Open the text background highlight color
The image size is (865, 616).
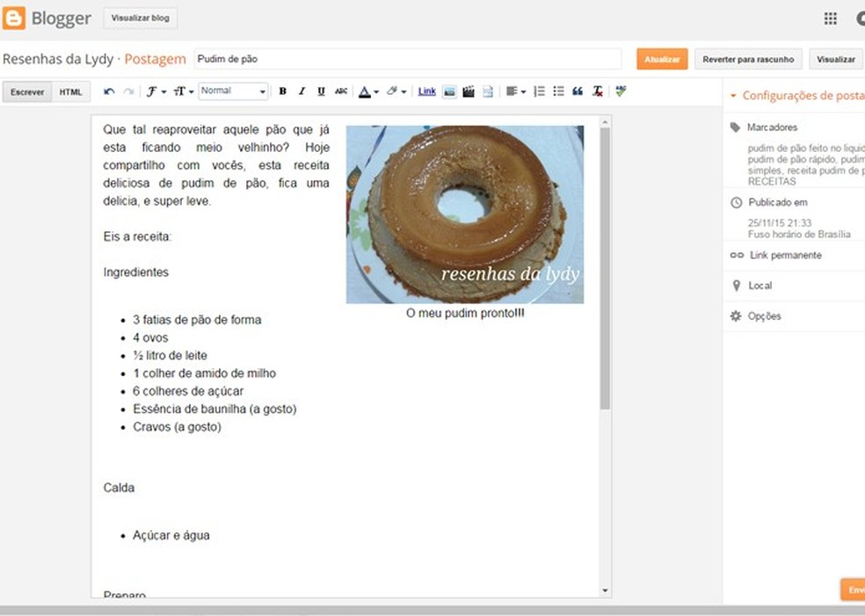(x=396, y=91)
